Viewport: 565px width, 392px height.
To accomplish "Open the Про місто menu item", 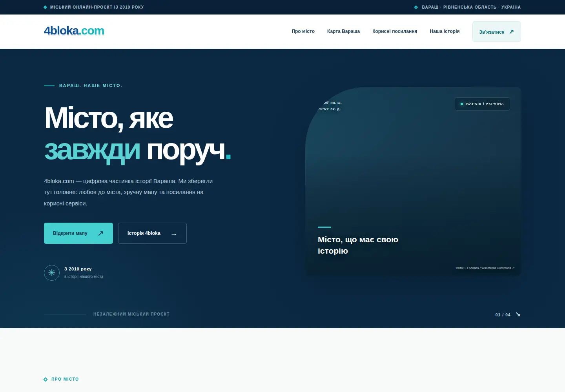I will (303, 31).
